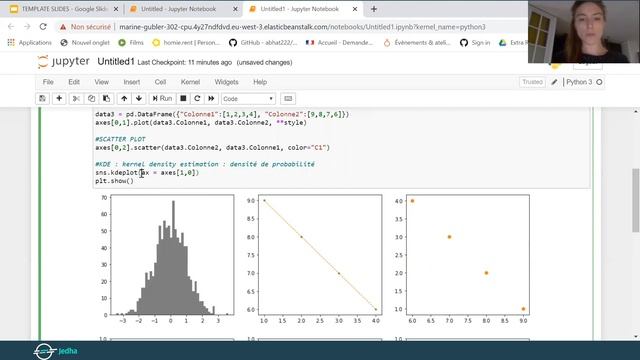The width and height of the screenshot is (640, 360).
Task: Open the Kernel menu
Action: point(190,82)
